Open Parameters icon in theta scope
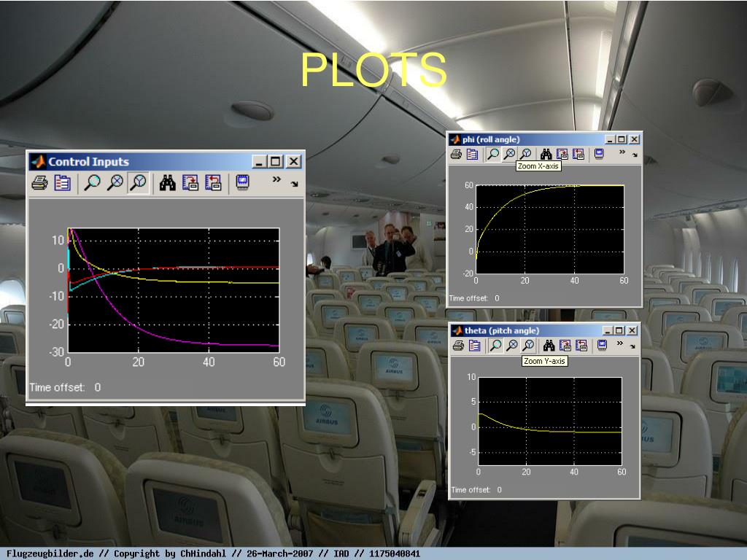 point(474,346)
